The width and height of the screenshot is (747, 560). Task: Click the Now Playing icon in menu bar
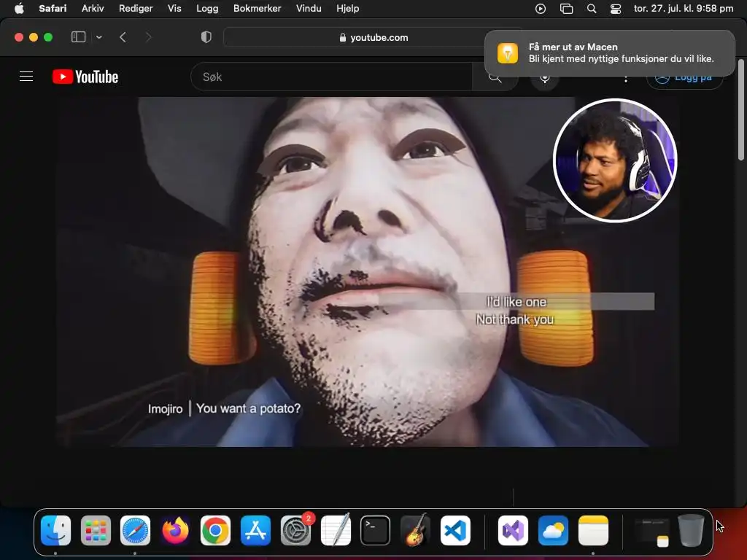tap(541, 9)
